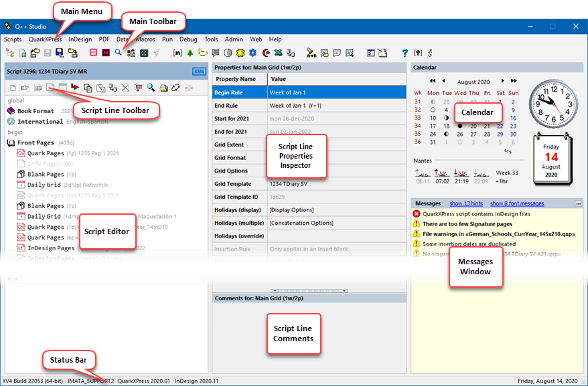
Task: Go to next year in calendar
Action: (514, 81)
